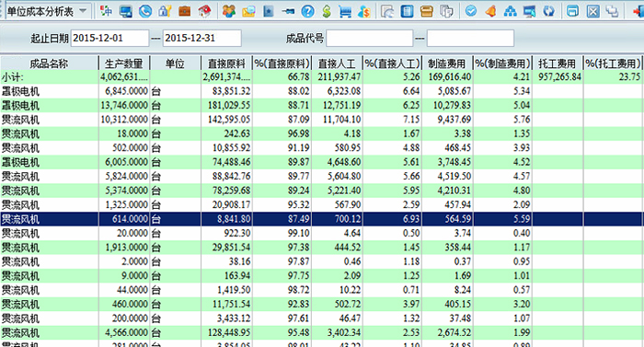644x347 pixels.
Task: Click the blue question mark help icon
Action: [x=307, y=11]
